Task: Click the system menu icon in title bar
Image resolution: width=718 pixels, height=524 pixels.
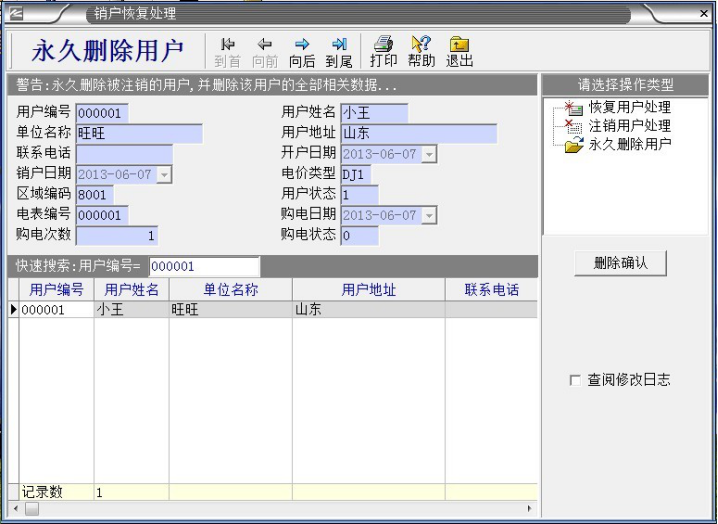Action: (17, 14)
